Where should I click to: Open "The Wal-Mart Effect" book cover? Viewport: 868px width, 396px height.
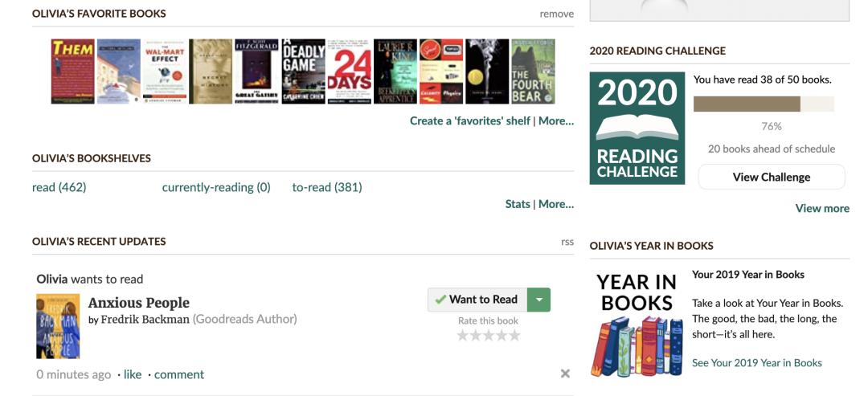(x=165, y=71)
